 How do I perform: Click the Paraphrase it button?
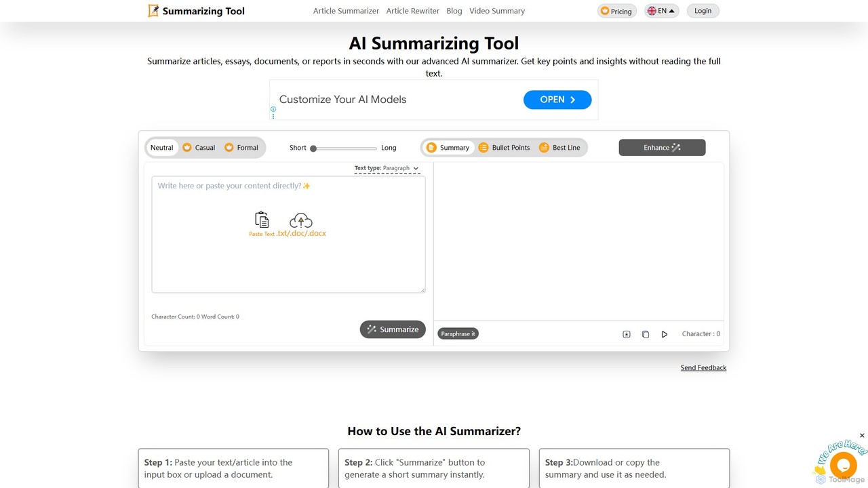coord(458,334)
